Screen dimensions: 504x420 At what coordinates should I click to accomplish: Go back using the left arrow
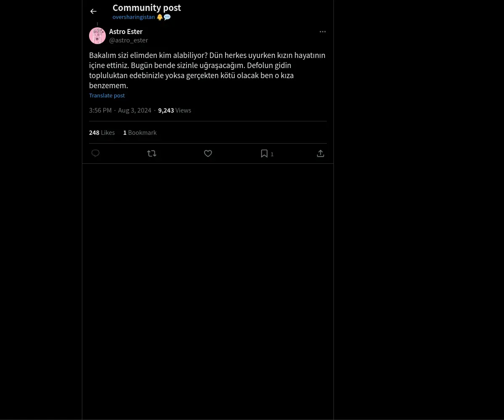(93, 11)
